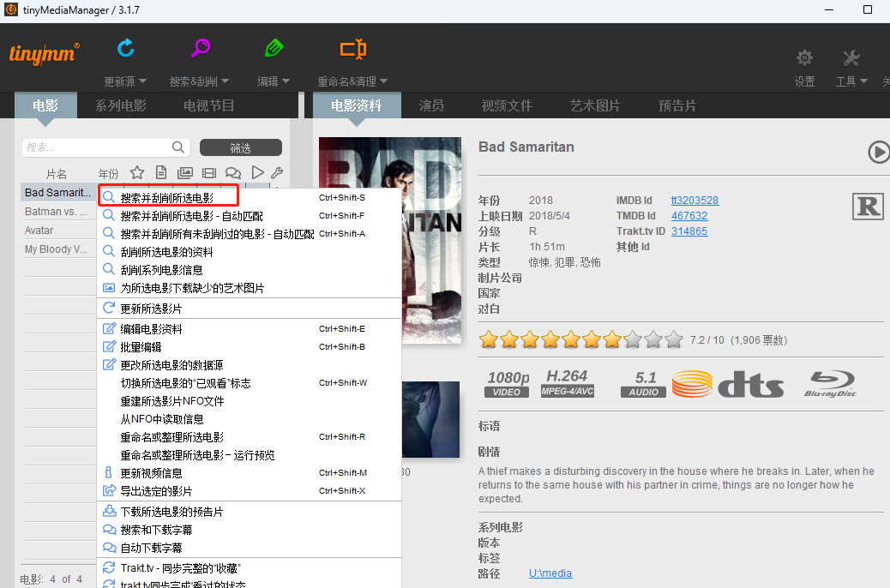
Task: Choose 重命名或整理所选电影 entry
Action: (x=250, y=437)
